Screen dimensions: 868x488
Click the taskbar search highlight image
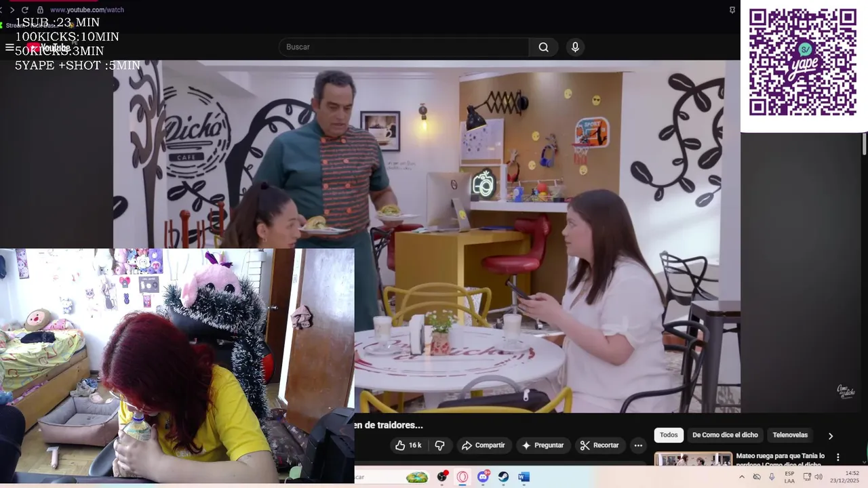(x=417, y=477)
